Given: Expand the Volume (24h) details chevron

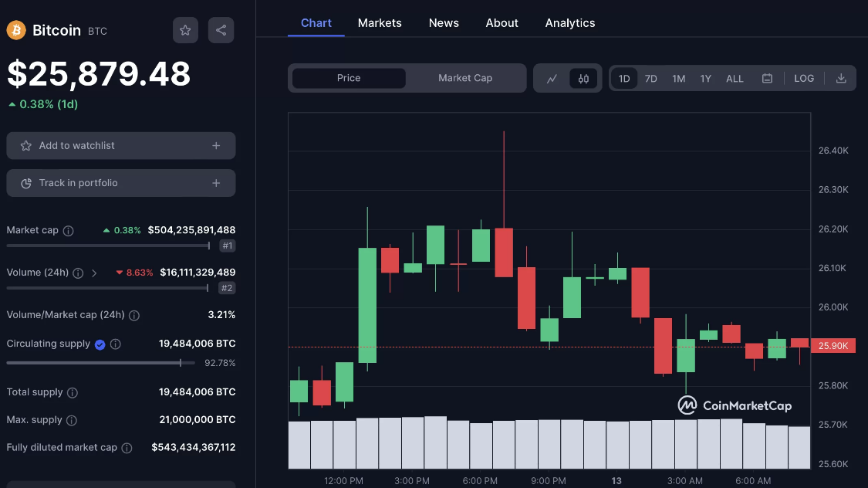Looking at the screenshot, I should point(94,273).
